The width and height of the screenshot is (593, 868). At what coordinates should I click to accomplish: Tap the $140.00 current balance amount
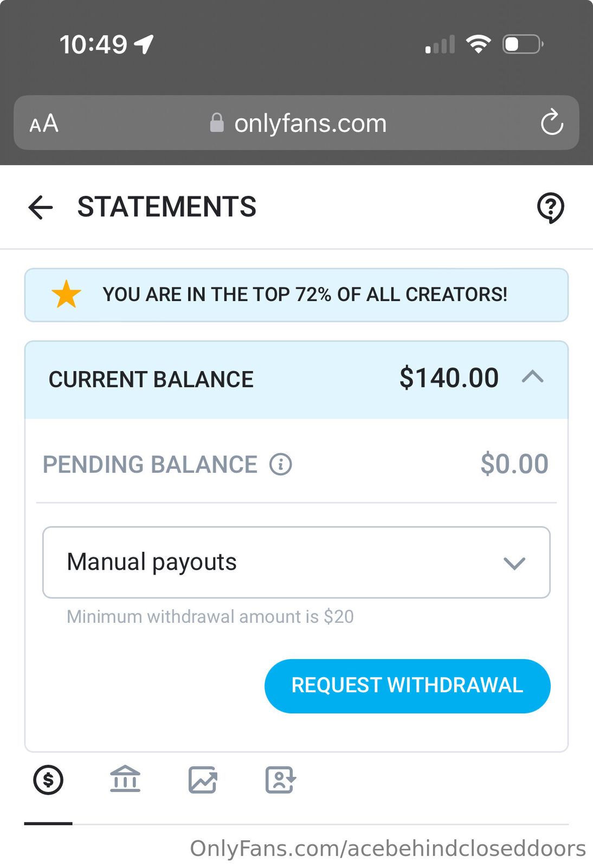point(449,378)
